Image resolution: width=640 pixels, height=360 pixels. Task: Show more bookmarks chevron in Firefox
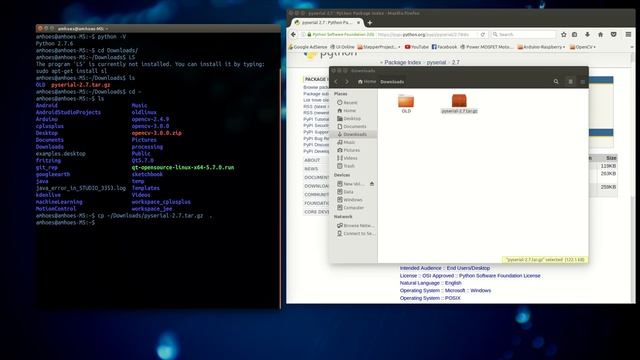632,47
